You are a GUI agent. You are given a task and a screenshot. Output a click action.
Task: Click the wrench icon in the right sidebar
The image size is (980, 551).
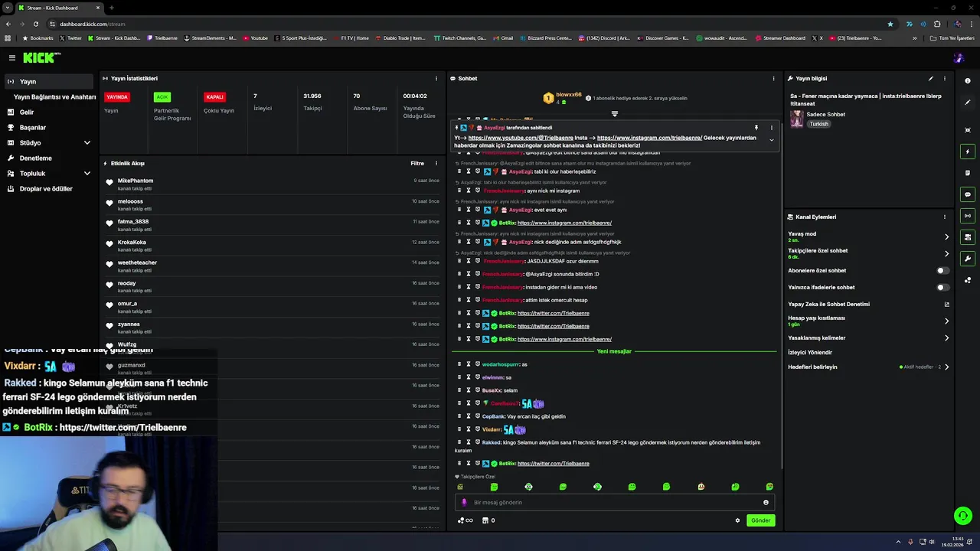(x=968, y=259)
